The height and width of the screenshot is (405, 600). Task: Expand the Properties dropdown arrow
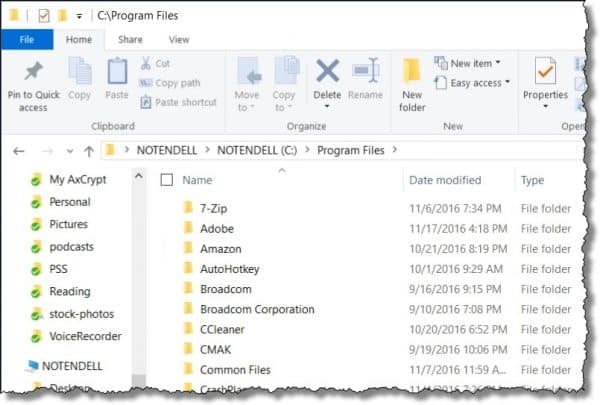point(545,107)
